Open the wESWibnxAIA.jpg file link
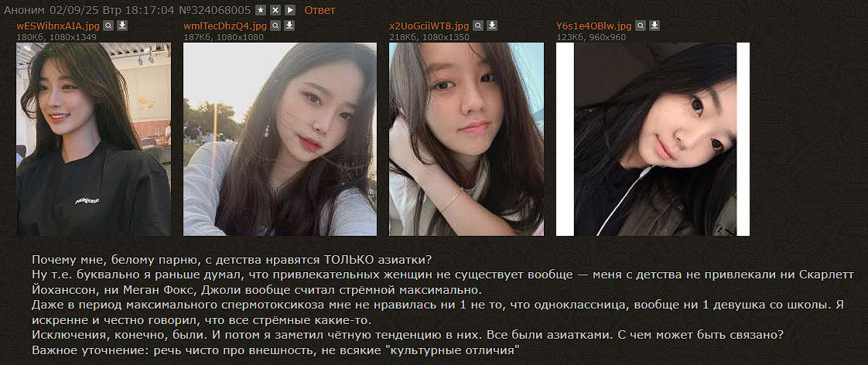Image resolution: width=868 pixels, height=365 pixels. point(58,26)
